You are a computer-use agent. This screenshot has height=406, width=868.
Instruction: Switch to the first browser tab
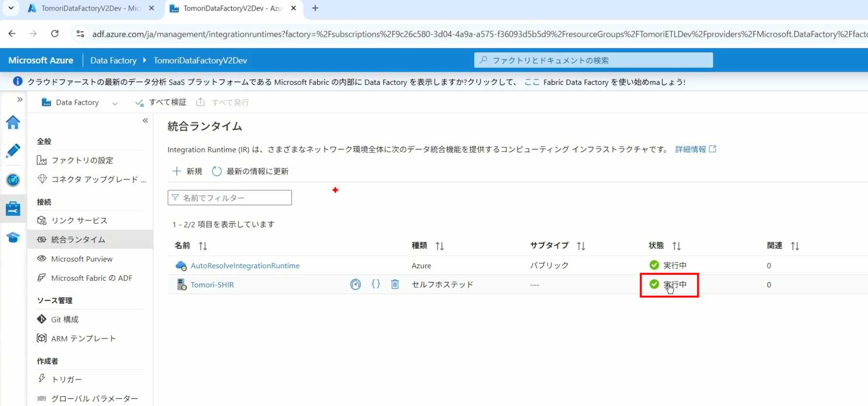[90, 8]
